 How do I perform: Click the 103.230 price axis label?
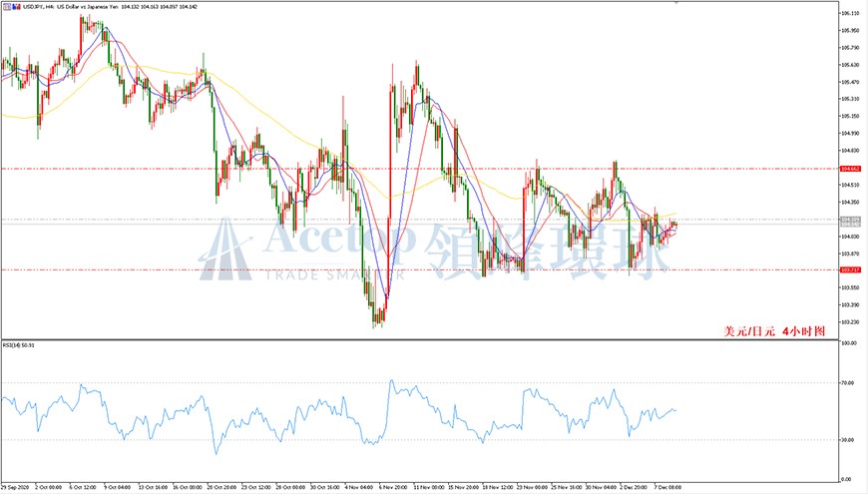850,321
